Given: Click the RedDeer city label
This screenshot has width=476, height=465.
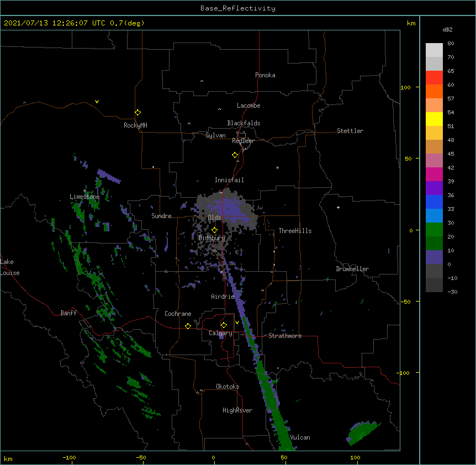Looking at the screenshot, I should click(243, 141).
